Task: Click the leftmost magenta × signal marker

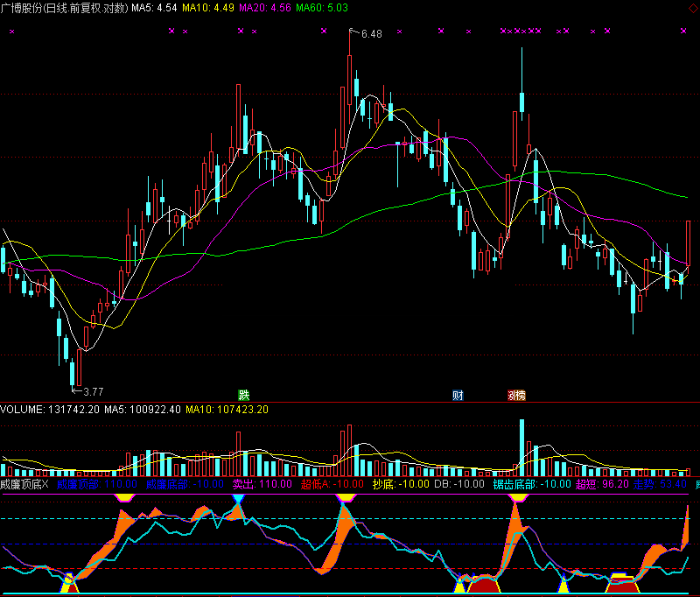Action: [12, 32]
